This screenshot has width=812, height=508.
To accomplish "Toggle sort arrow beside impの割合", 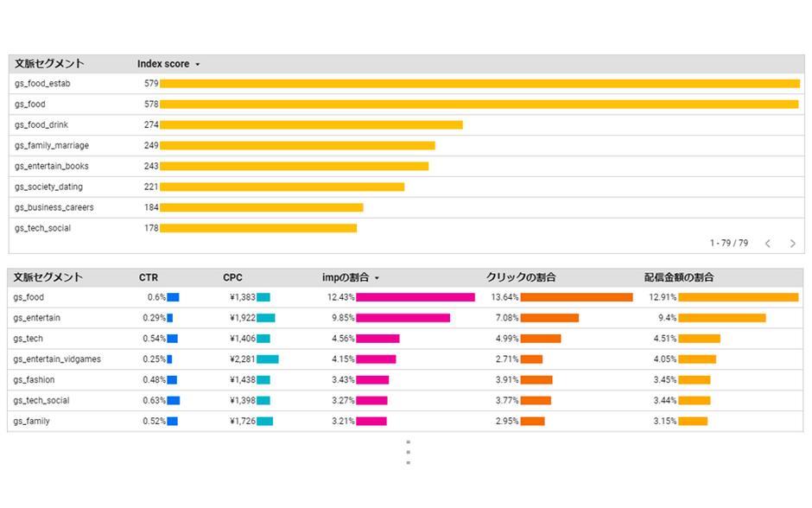I will (x=377, y=278).
